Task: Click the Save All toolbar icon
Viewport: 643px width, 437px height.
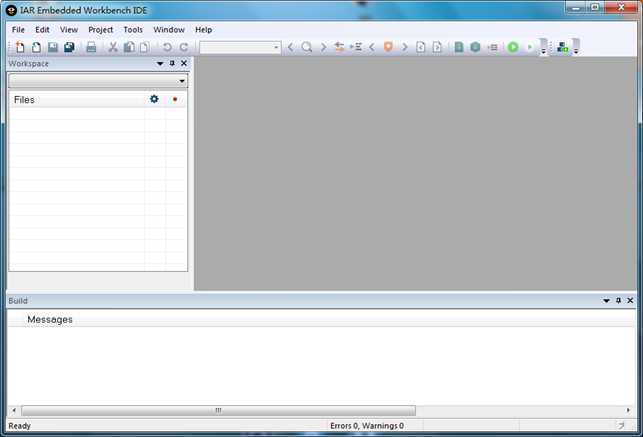Action: pyautogui.click(x=69, y=47)
